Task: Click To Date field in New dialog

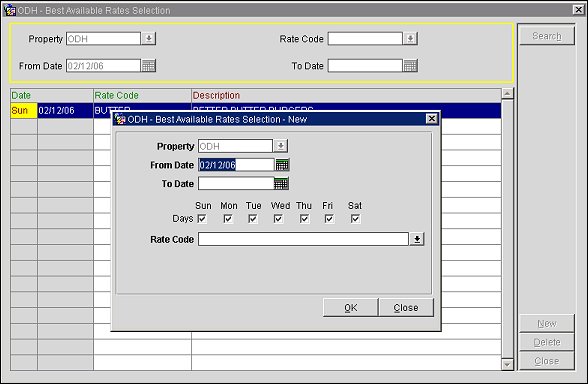Action: pos(236,183)
